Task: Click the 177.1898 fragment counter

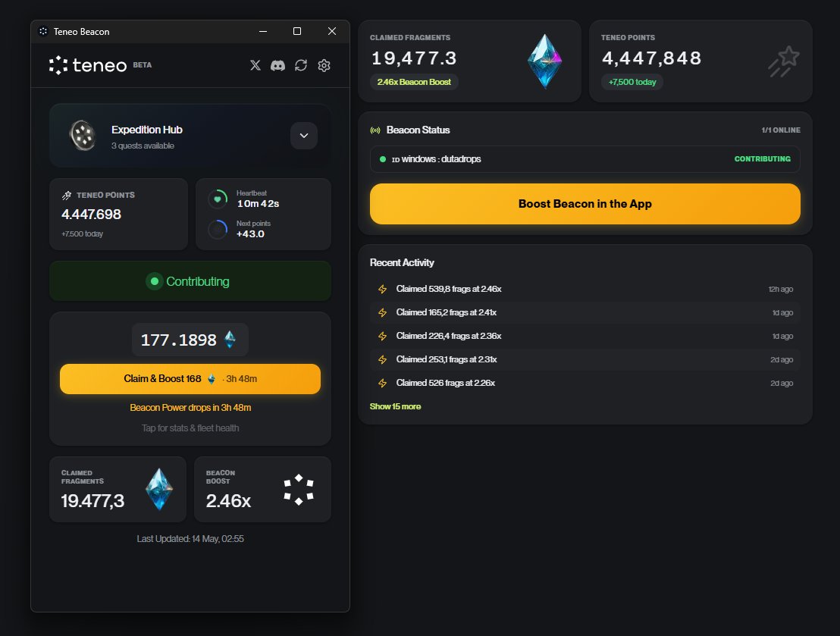Action: pos(190,340)
